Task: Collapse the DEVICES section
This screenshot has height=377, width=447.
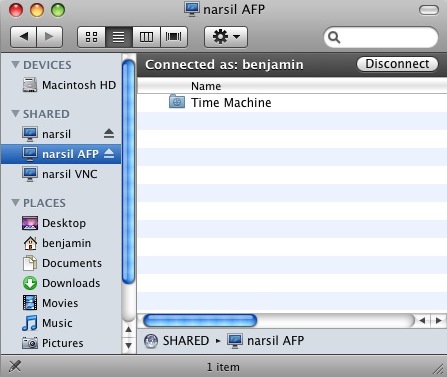Action: pyautogui.click(x=15, y=64)
